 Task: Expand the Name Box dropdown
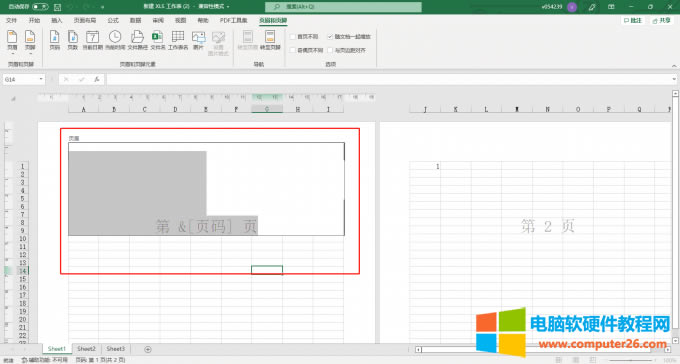41,79
